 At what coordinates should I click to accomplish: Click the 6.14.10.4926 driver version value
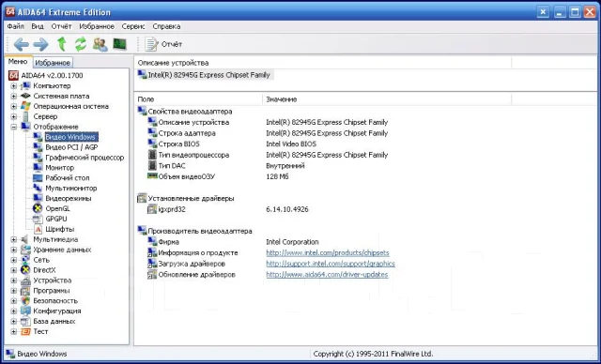coord(287,209)
